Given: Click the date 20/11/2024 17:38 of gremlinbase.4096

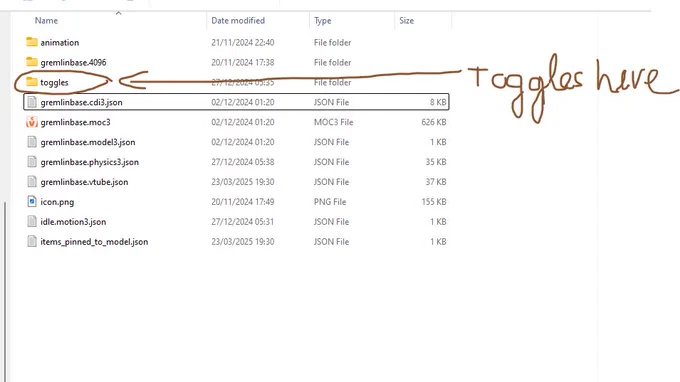Looking at the screenshot, I should point(242,62).
